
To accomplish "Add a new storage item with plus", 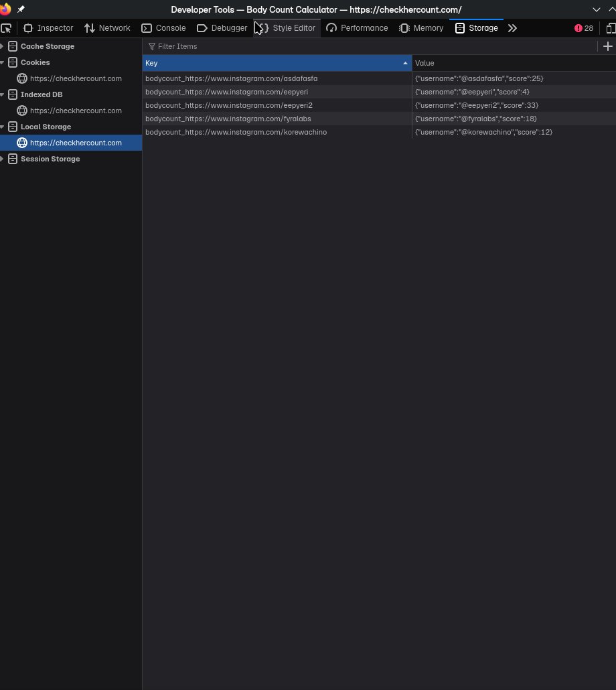I will coord(608,46).
